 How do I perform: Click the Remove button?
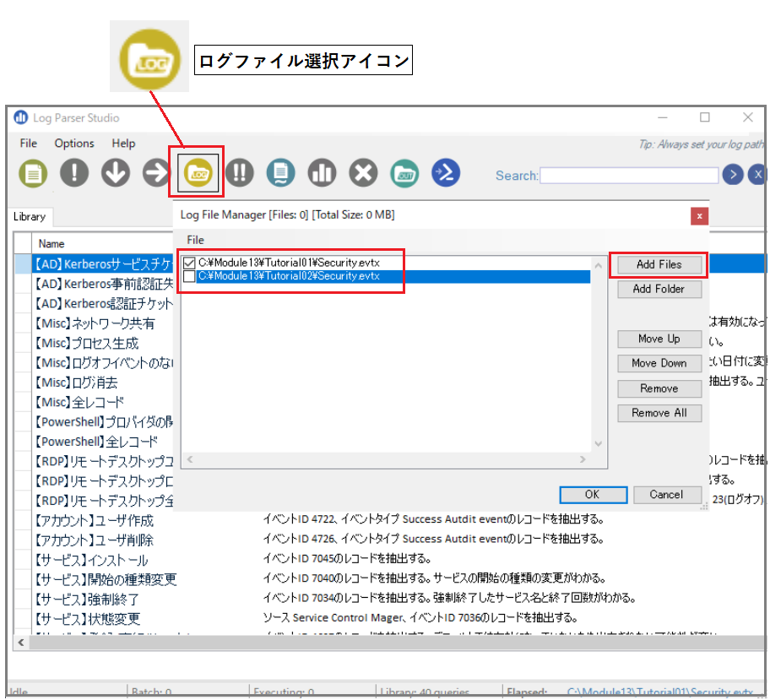click(659, 388)
